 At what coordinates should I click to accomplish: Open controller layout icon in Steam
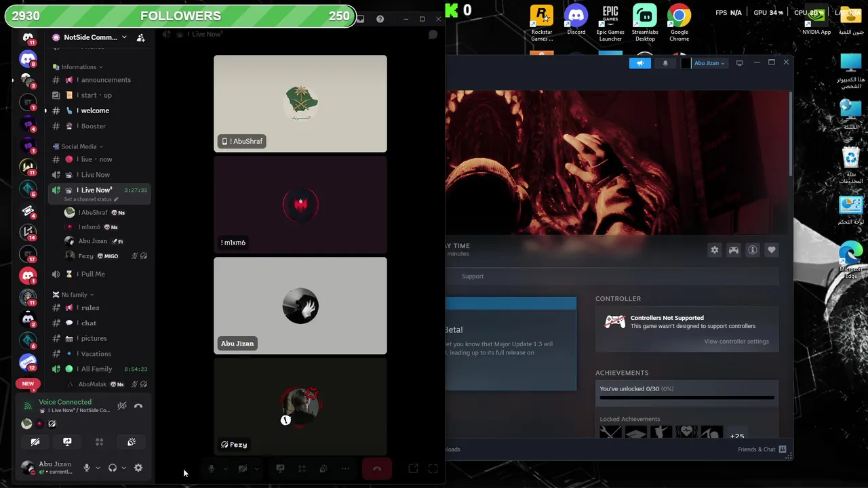tap(734, 250)
